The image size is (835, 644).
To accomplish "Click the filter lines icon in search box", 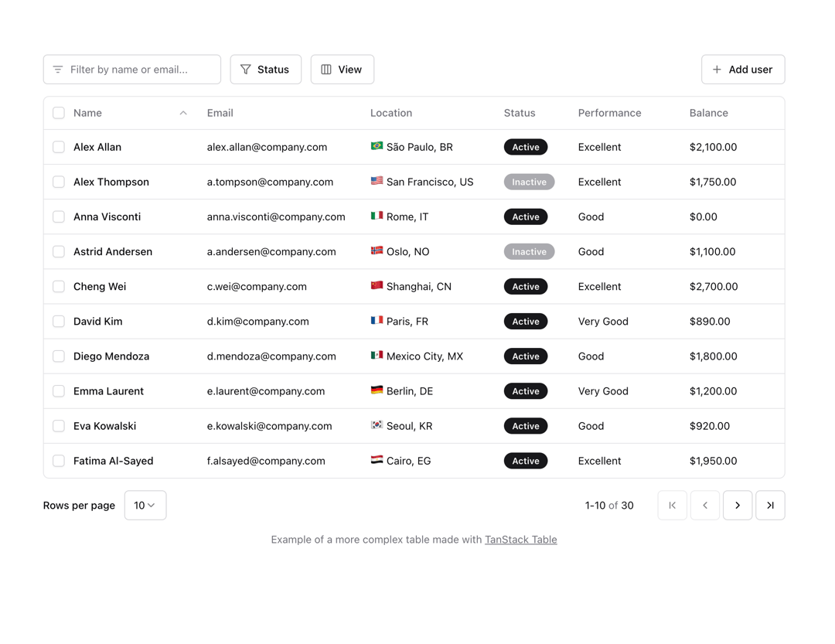I will 58,70.
